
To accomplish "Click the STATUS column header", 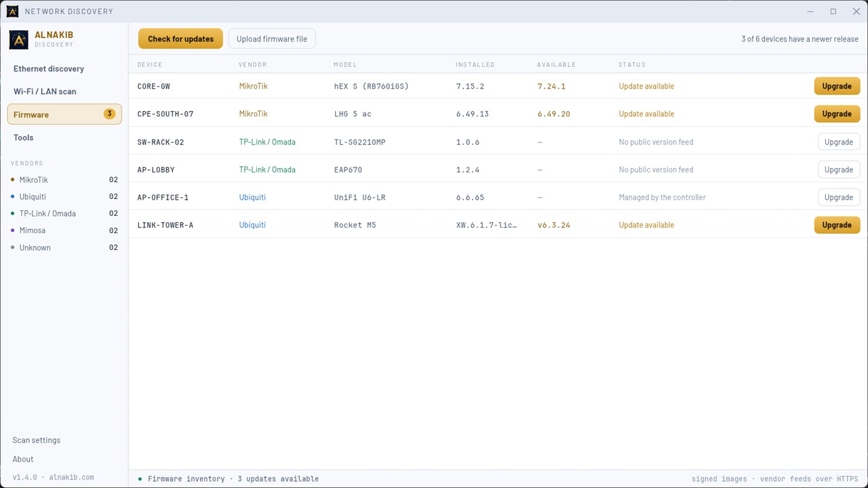I will click(632, 64).
